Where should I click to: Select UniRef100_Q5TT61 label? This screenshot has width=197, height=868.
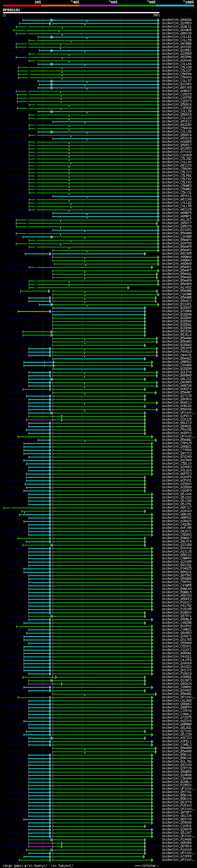(x=177, y=792)
